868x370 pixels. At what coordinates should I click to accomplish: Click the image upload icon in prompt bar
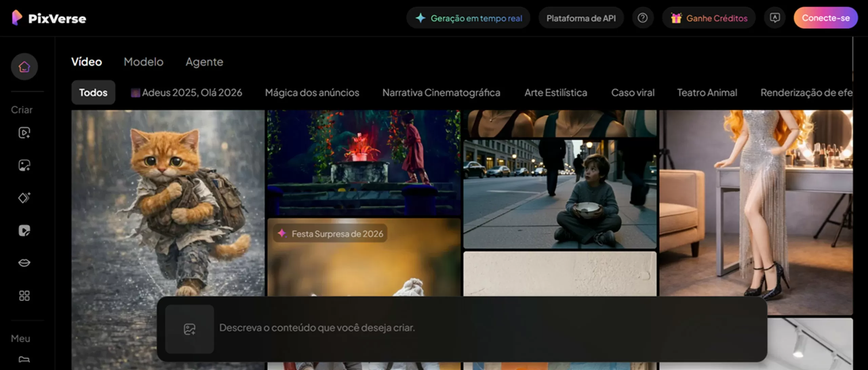[189, 329]
